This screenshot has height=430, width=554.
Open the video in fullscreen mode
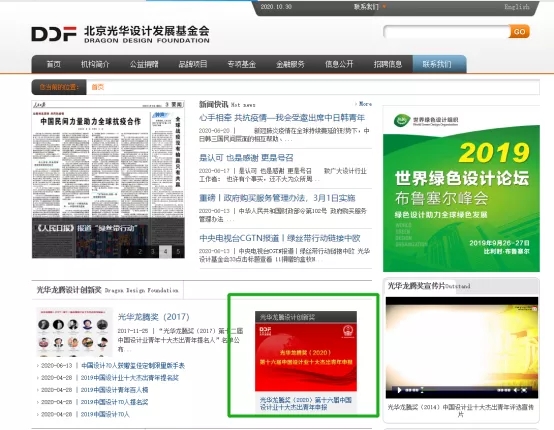[x=524, y=390]
